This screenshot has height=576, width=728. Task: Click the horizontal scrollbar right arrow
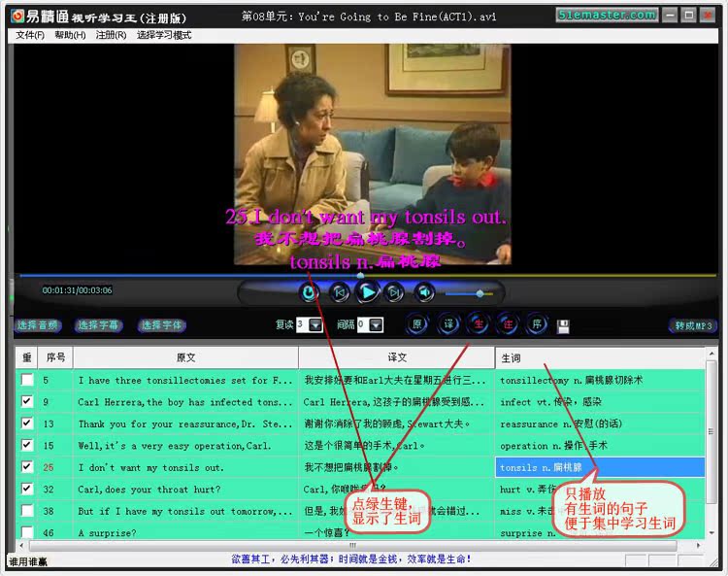tap(699, 545)
